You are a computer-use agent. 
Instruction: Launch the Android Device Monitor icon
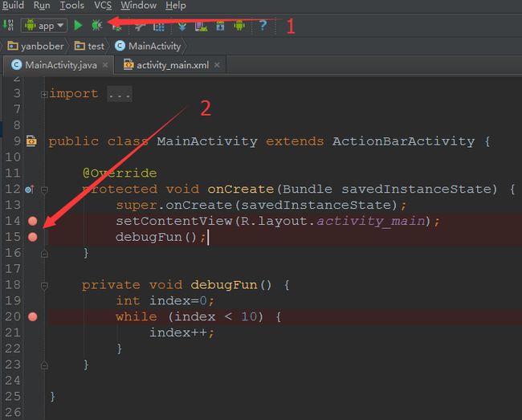239,26
